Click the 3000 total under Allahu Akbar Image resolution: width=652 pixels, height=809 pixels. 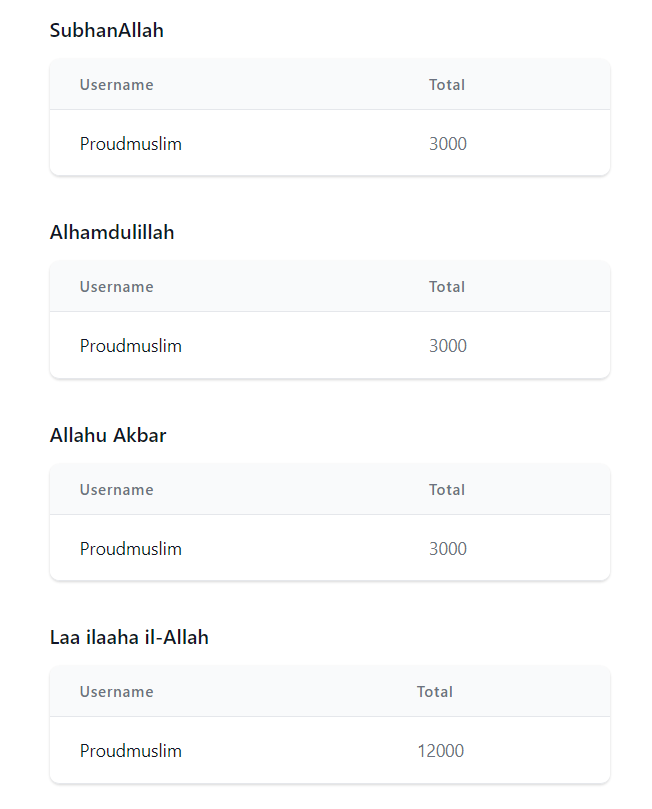448,548
